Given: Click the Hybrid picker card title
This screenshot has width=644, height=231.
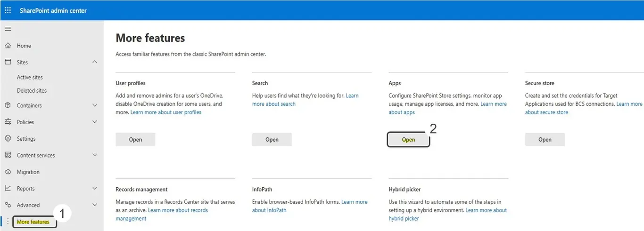Looking at the screenshot, I should click(x=405, y=190).
